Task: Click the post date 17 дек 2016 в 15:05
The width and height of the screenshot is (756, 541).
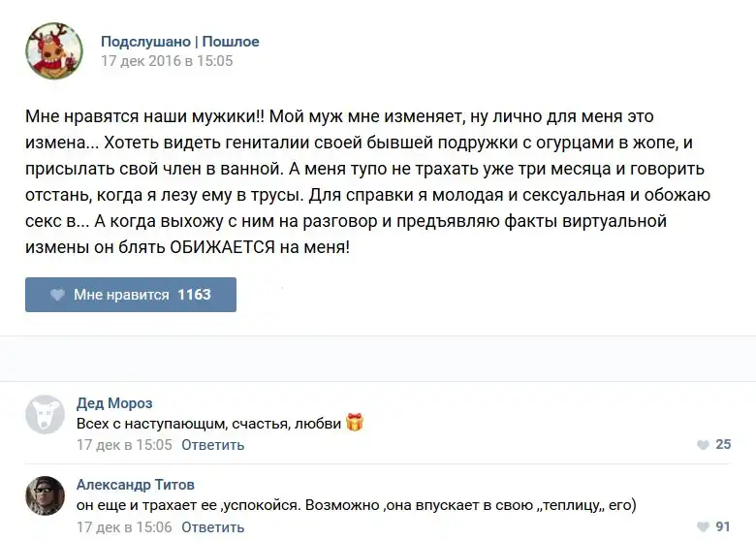Action: [x=167, y=61]
